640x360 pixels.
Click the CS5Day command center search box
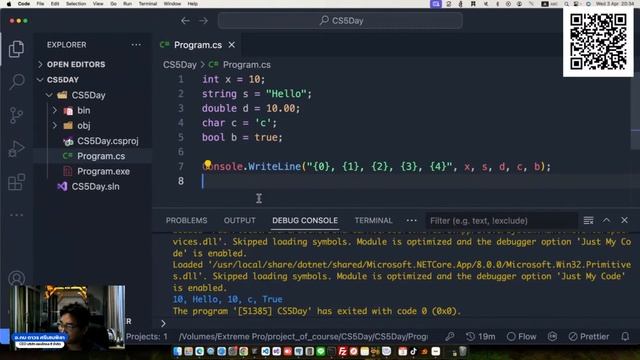tap(340, 20)
